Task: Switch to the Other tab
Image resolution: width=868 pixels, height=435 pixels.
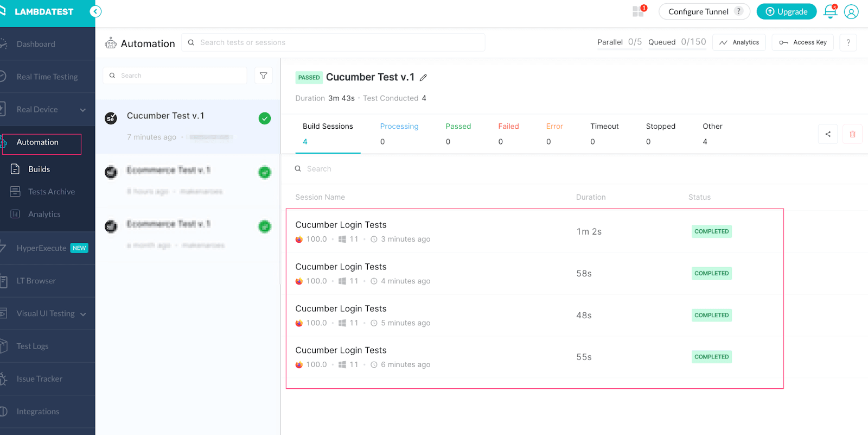Action: click(712, 134)
